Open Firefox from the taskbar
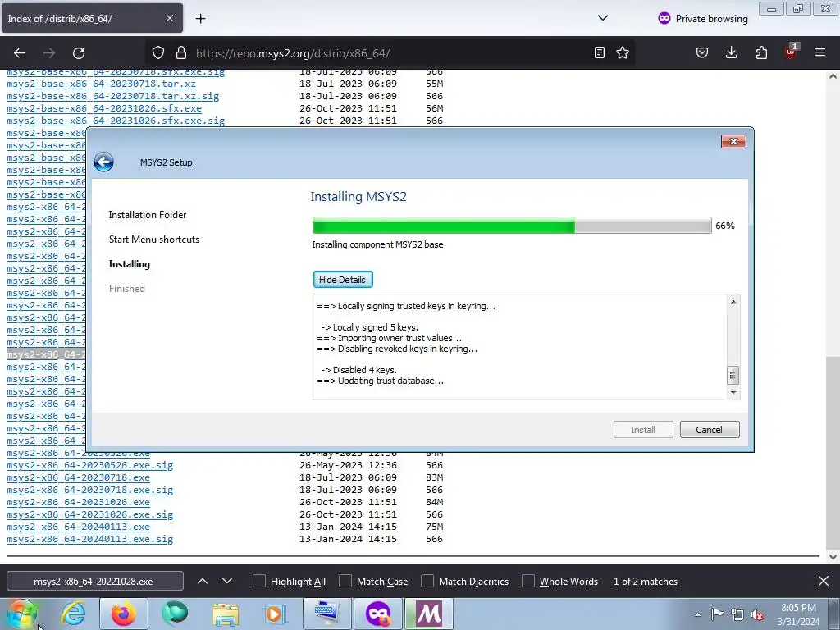The width and height of the screenshot is (840, 630). [x=124, y=614]
